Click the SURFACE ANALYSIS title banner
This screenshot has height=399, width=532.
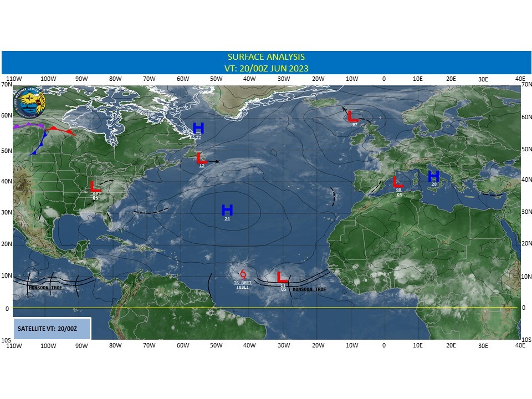pos(266,62)
